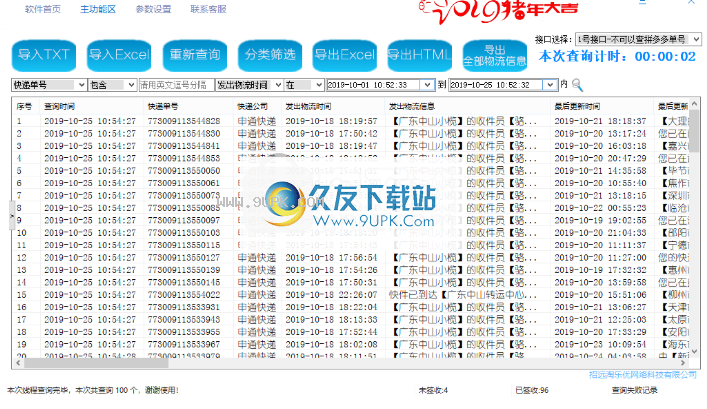Click the tracking number filter input
The height and width of the screenshot is (409, 707).
176,85
